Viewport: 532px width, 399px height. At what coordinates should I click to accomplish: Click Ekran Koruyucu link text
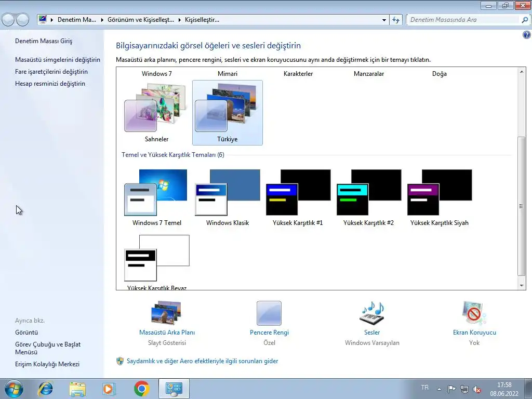tap(474, 332)
